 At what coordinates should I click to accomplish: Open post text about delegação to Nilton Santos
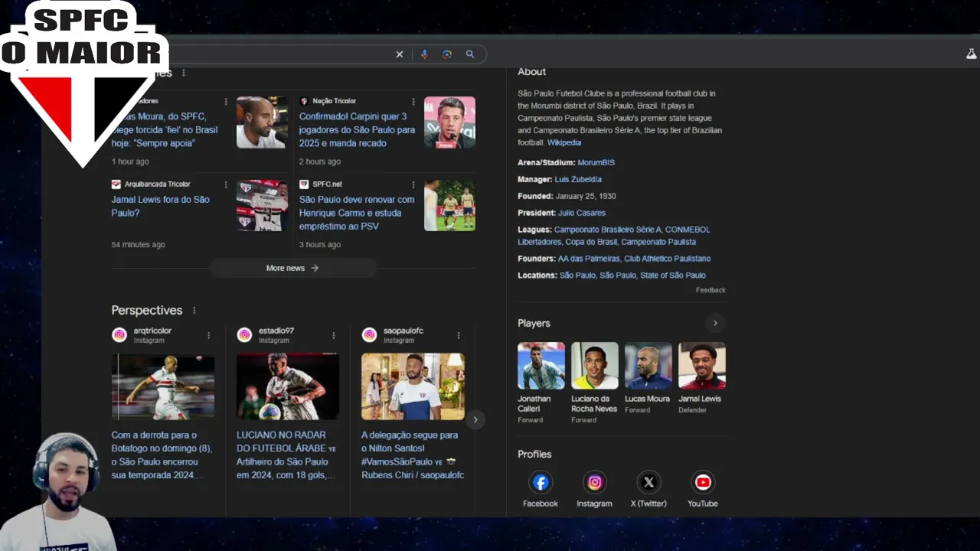pyautogui.click(x=413, y=455)
